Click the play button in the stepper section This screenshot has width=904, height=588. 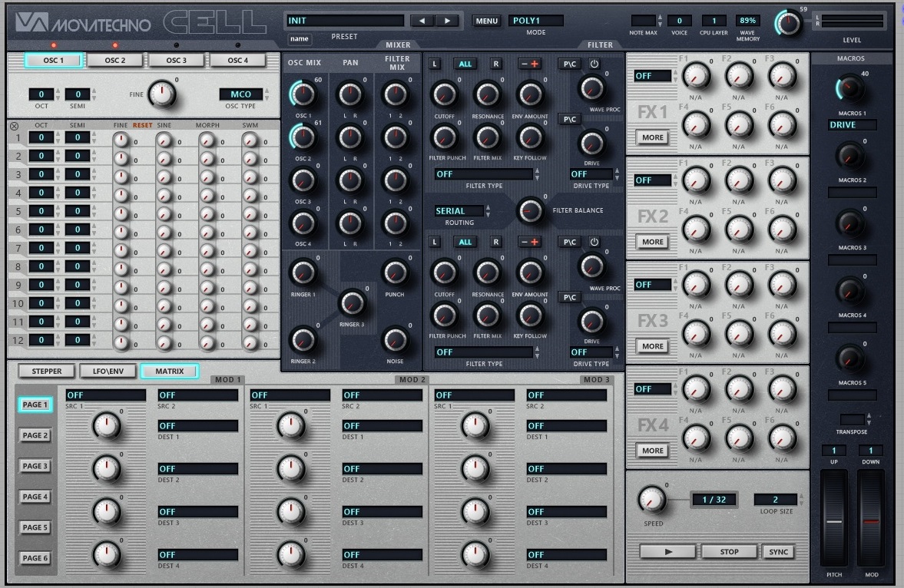tap(667, 552)
